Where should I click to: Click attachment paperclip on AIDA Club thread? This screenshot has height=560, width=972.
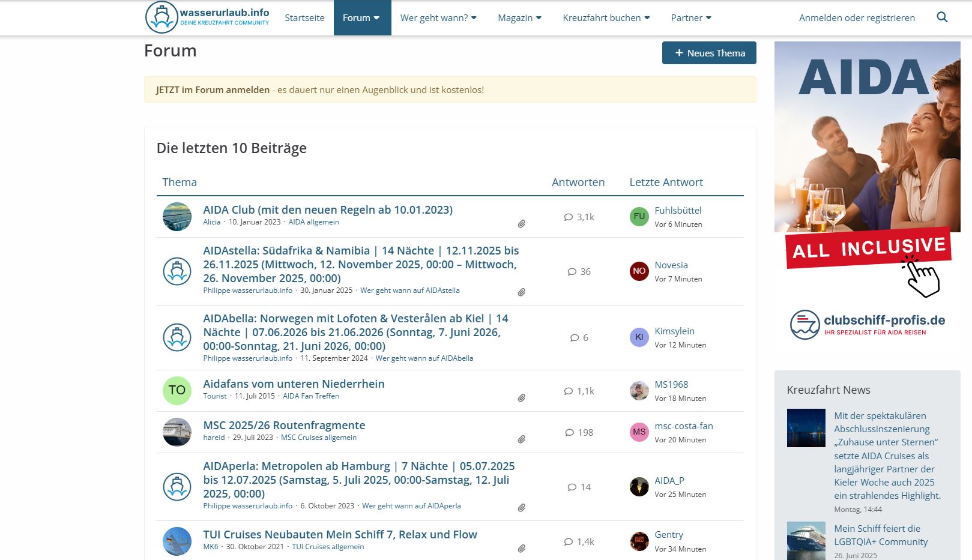click(521, 224)
